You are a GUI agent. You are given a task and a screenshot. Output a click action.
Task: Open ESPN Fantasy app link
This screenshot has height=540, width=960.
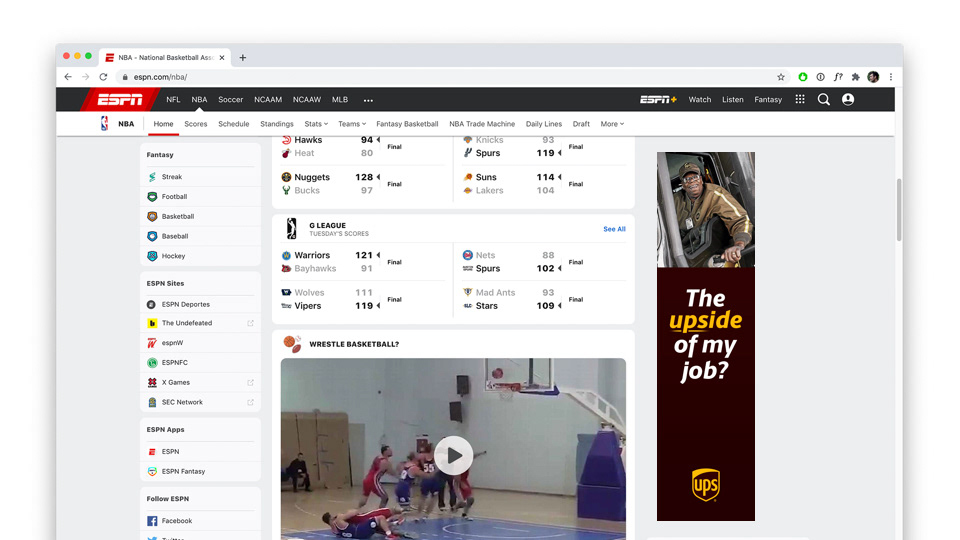pyautogui.click(x=183, y=471)
